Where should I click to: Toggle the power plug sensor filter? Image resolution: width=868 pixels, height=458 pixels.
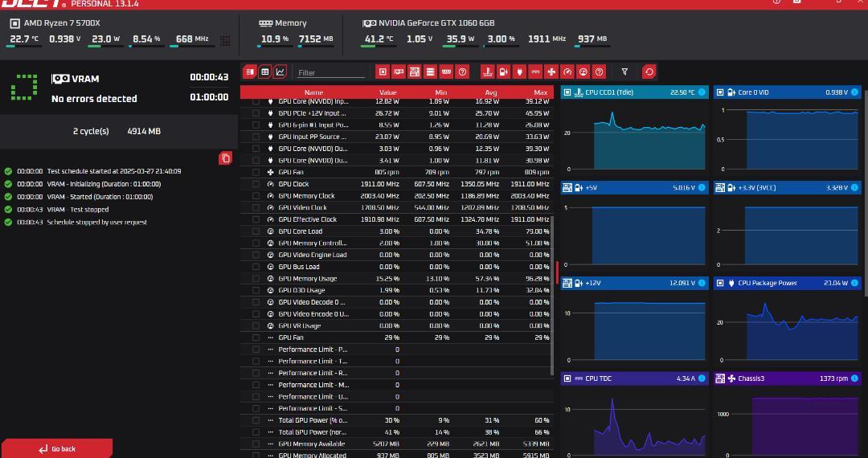pyautogui.click(x=519, y=72)
